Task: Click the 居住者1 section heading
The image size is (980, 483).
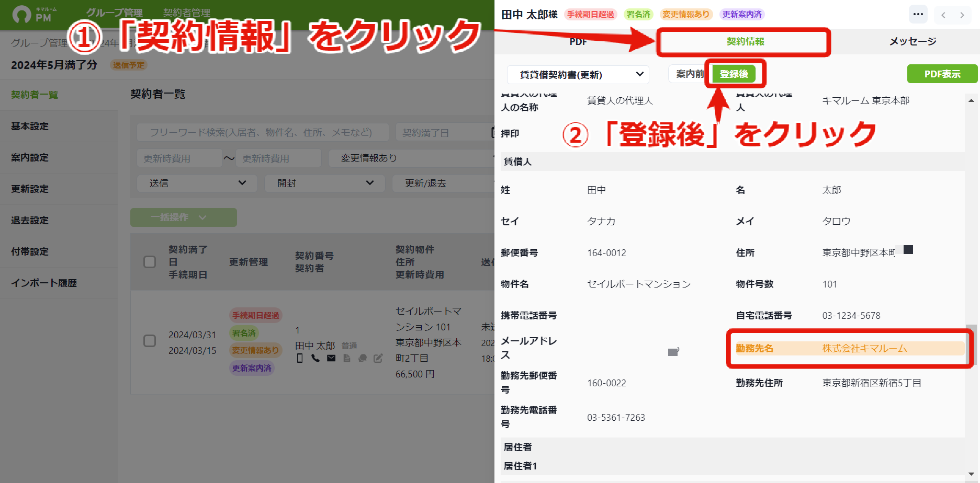Action: coord(520,466)
